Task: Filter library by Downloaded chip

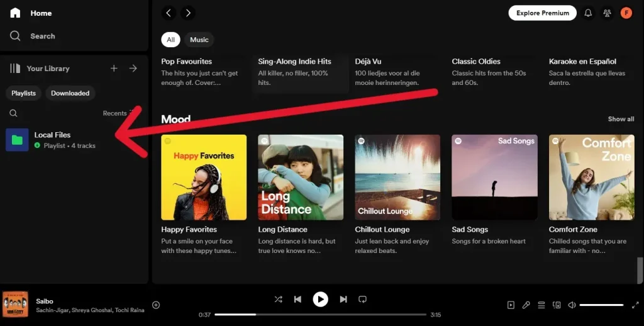Action: 70,93
